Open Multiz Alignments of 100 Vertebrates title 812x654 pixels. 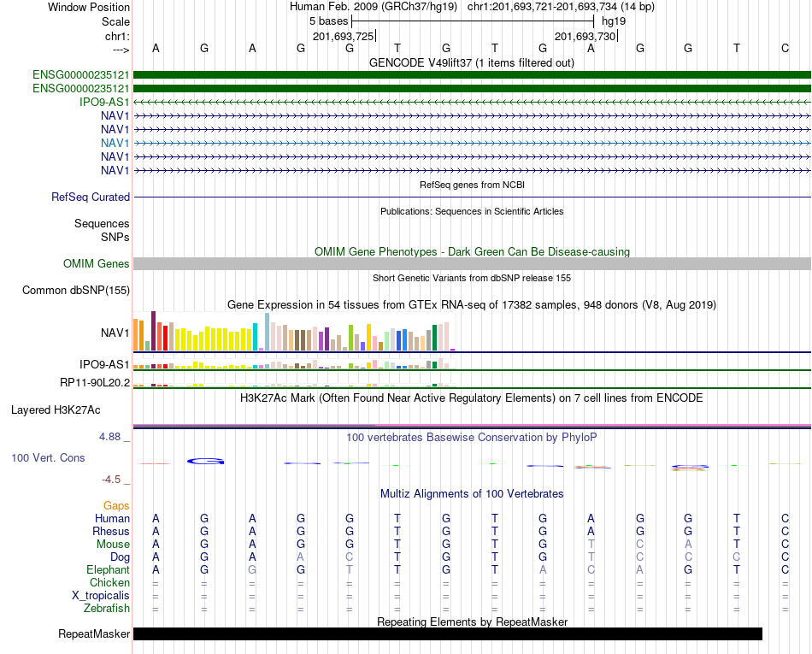[x=472, y=493]
